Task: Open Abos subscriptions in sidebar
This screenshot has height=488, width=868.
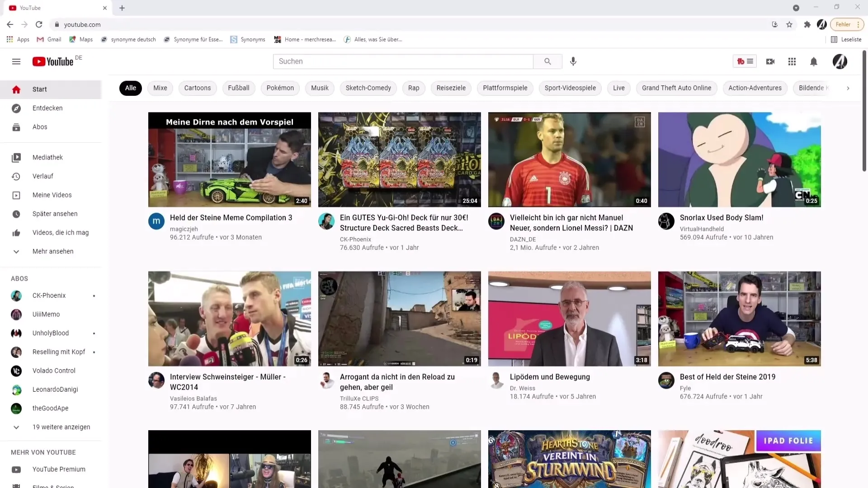Action: [51, 127]
